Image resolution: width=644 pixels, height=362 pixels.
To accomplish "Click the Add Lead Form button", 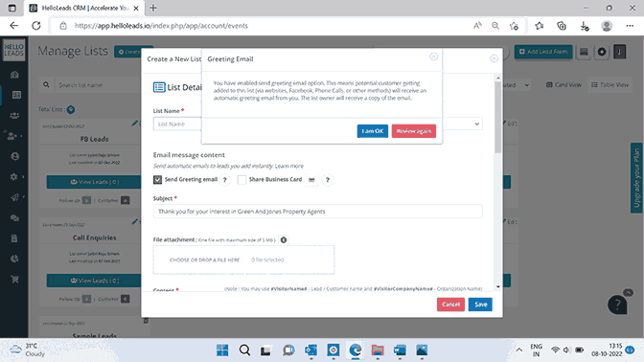I will click(x=543, y=52).
